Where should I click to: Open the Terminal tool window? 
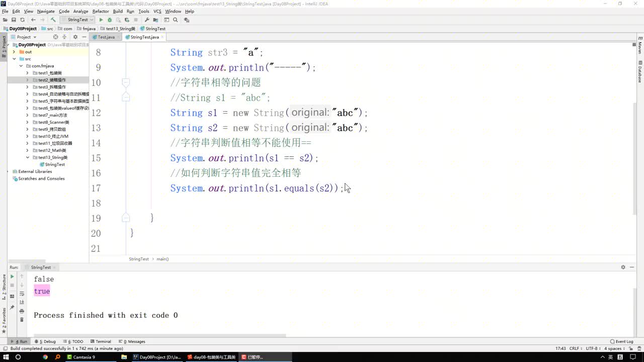point(100,341)
